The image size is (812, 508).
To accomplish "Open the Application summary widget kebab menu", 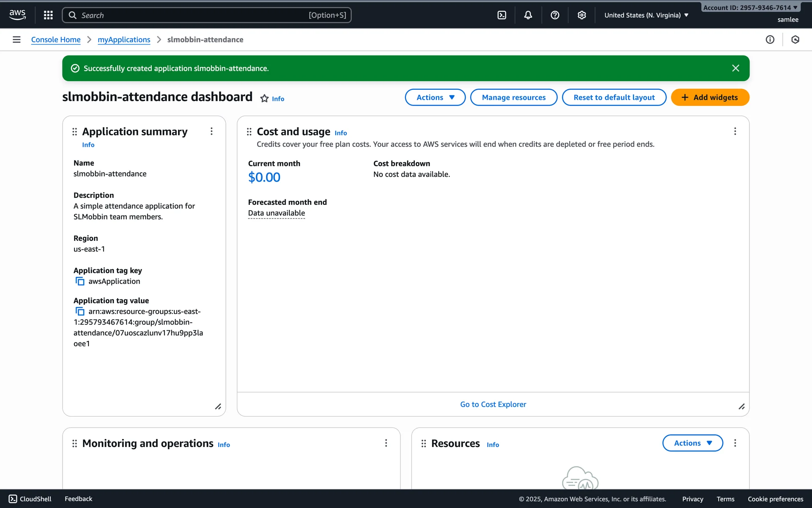I will tap(211, 132).
